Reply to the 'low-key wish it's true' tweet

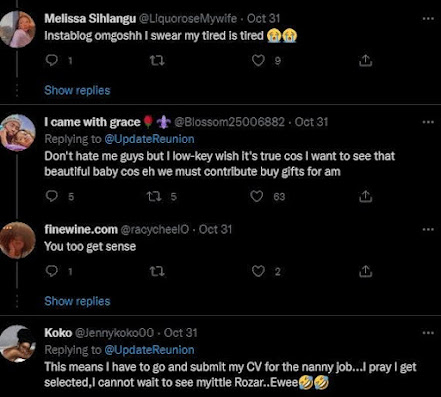(52, 196)
